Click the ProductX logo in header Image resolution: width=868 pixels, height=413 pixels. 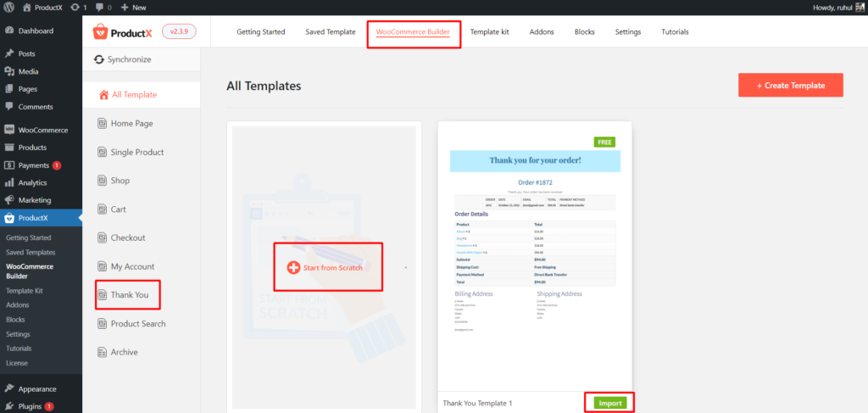tap(124, 32)
